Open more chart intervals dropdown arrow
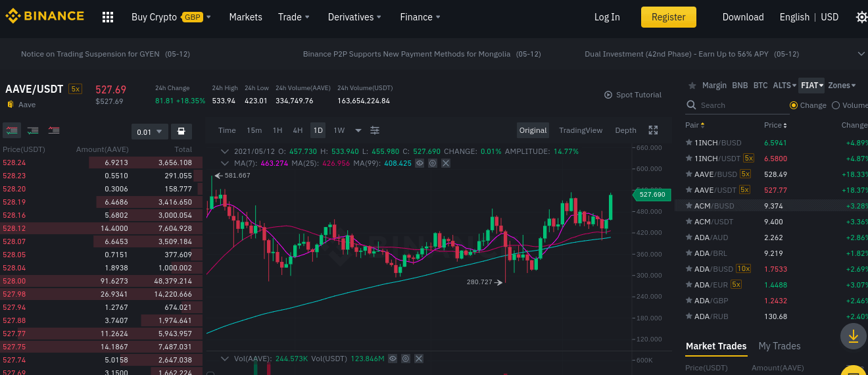The width and height of the screenshot is (868, 375). (x=358, y=130)
